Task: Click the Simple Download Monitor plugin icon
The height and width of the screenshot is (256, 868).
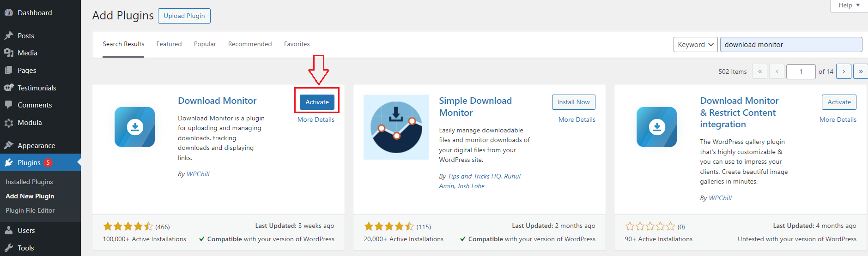Action: 396,127
